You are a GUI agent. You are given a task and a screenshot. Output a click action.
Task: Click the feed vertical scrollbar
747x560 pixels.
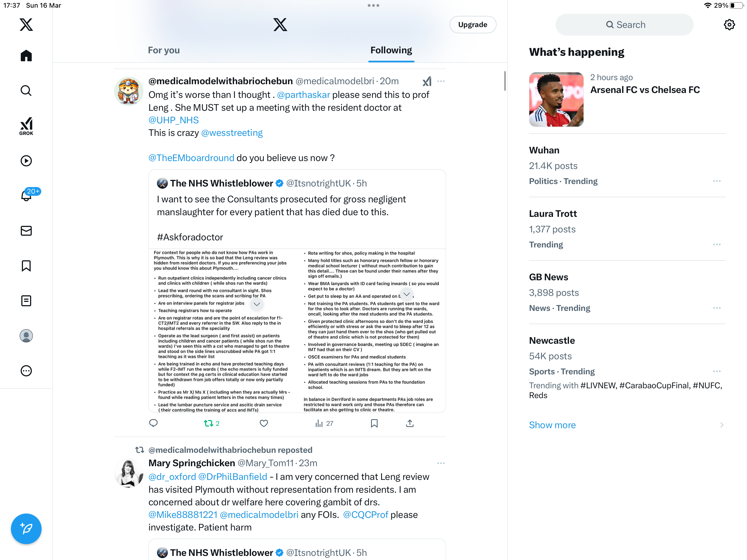click(505, 81)
